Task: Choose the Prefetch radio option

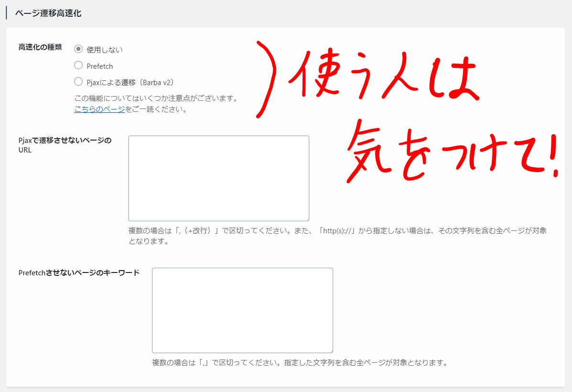Action: click(78, 65)
